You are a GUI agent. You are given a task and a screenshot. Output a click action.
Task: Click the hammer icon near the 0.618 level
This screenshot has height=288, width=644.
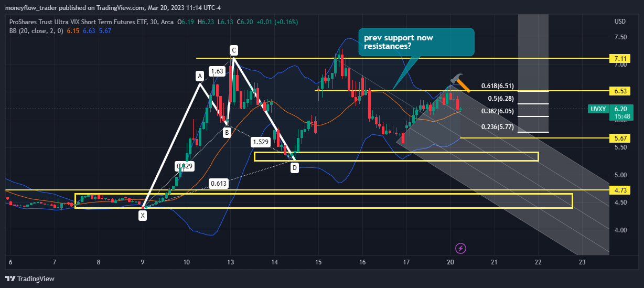pos(460,83)
